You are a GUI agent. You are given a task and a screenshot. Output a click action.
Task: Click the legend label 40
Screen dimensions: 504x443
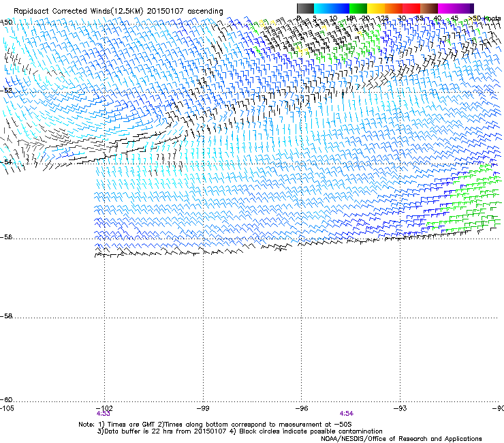(437, 18)
